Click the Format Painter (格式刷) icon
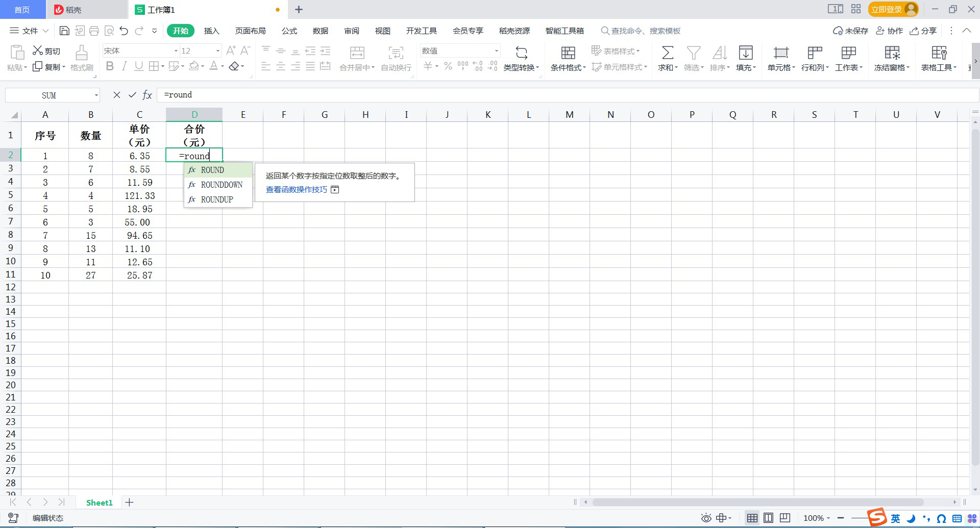The image size is (980, 528). coord(82,53)
